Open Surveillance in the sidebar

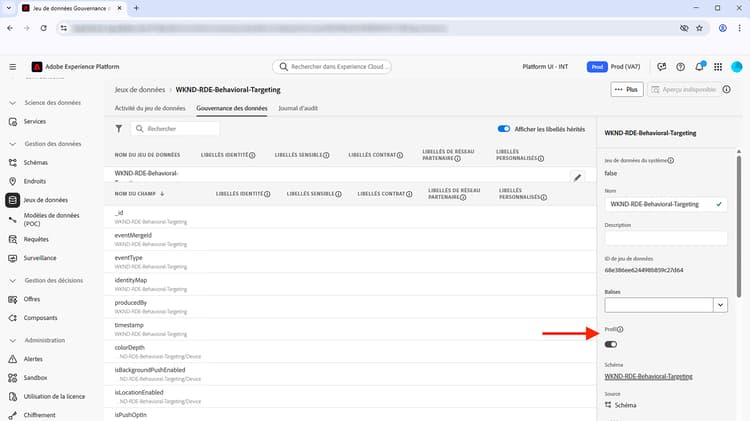40,258
